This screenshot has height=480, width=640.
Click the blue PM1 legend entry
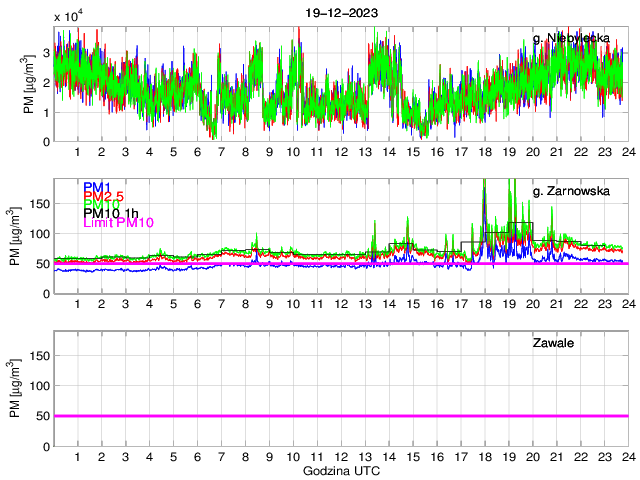click(x=97, y=187)
